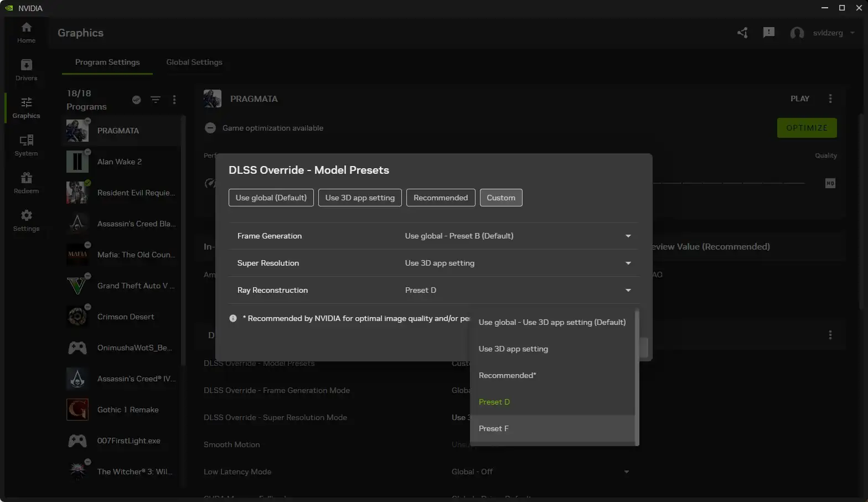Click the user avatar for svidzerg

pyautogui.click(x=797, y=33)
